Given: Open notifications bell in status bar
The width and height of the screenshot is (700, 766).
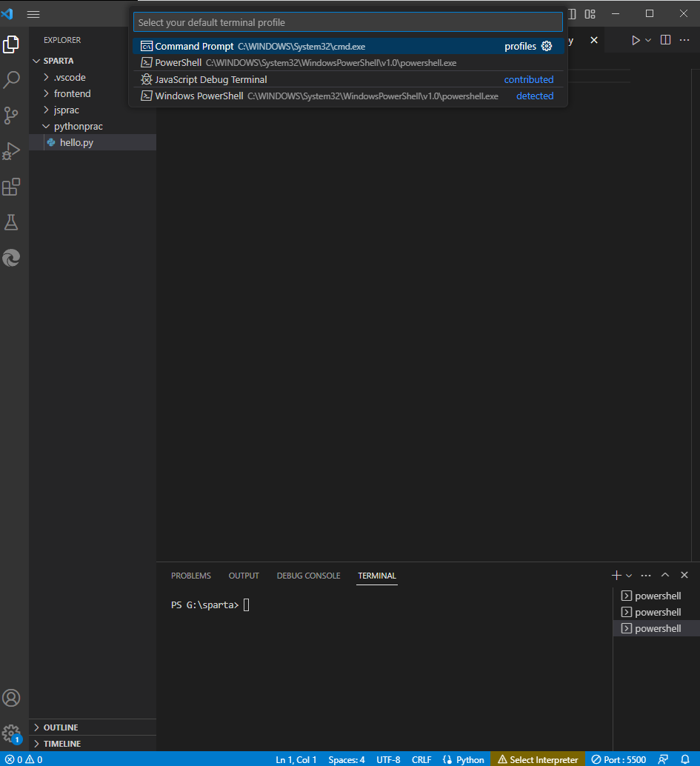Looking at the screenshot, I should [685, 759].
